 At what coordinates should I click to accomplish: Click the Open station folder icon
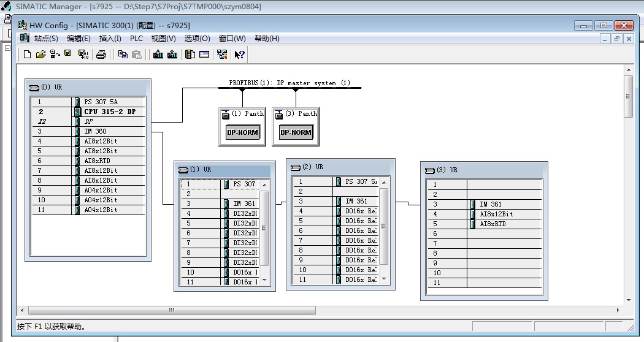point(40,54)
